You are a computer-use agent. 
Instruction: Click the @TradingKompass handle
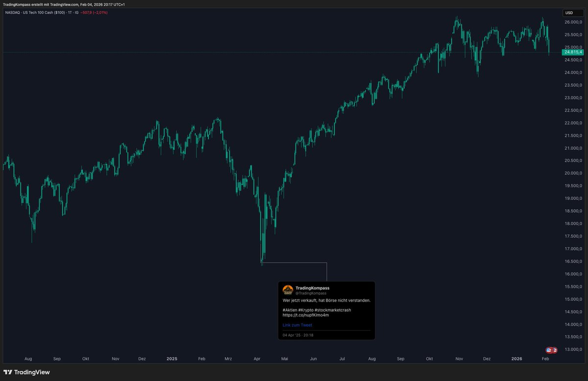[x=311, y=293]
